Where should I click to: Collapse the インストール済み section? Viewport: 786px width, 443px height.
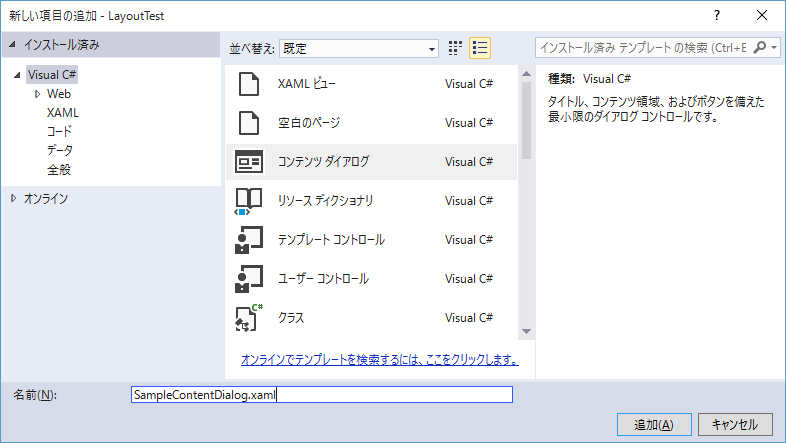click(12, 45)
